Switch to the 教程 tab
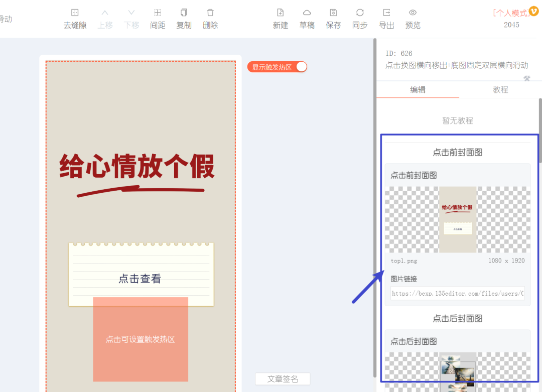Screen dimensions: 542x392 coord(500,90)
